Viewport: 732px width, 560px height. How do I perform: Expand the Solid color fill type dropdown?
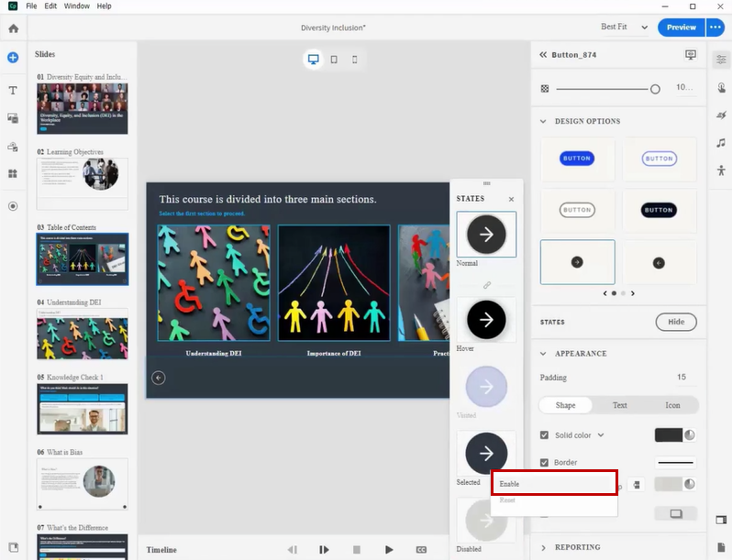pyautogui.click(x=601, y=435)
